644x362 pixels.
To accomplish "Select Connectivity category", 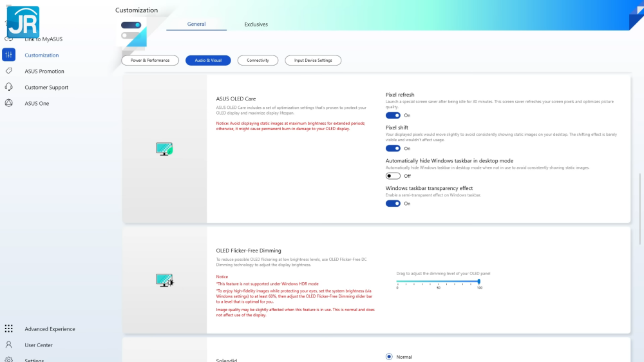I will pos(258,61).
